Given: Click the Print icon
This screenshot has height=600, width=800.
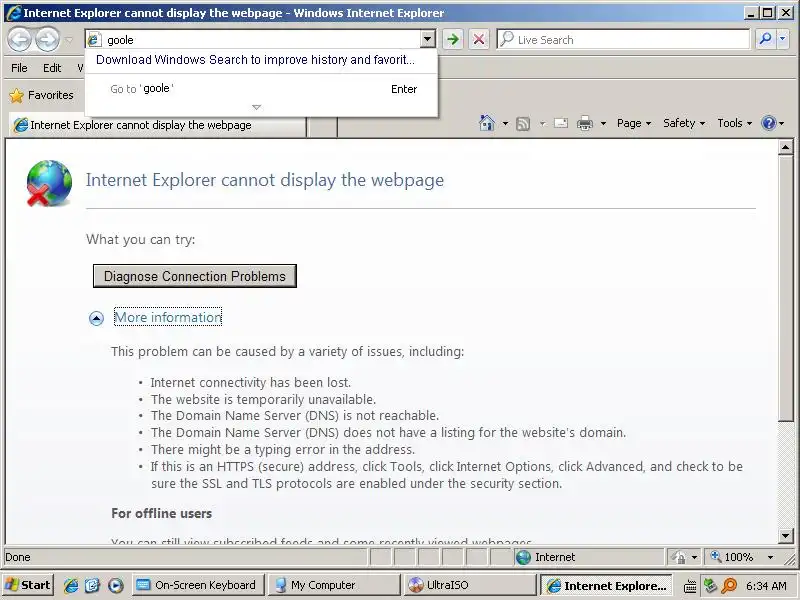Looking at the screenshot, I should (585, 123).
